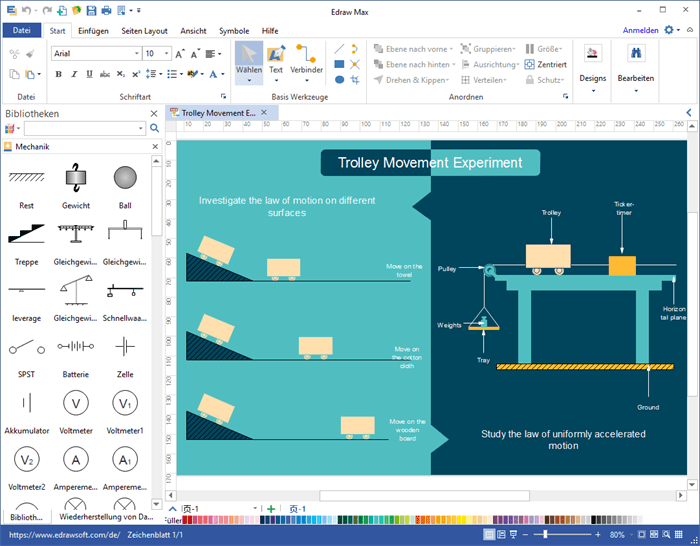Select the Verbinder connector tool
Screen dimensions: 700x546
tap(306, 63)
